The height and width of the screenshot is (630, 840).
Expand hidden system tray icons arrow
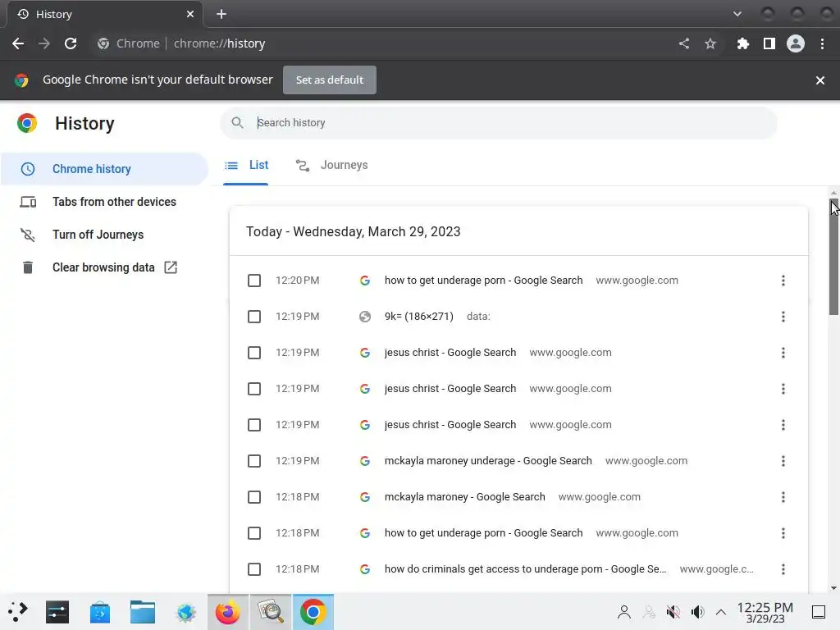tap(721, 612)
